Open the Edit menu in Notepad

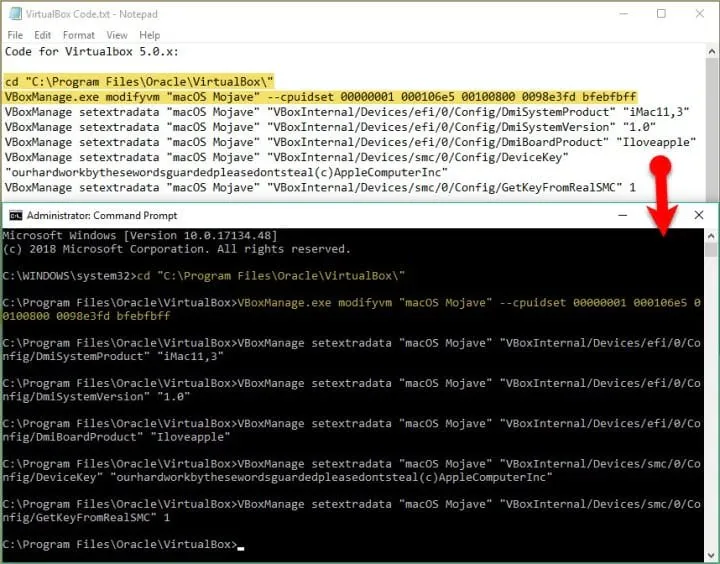tap(42, 35)
